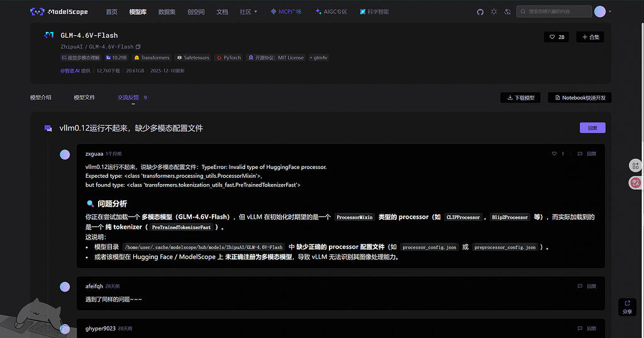The image size is (644, 338).
Task: Click the ModelScope logo
Action: pos(58,11)
